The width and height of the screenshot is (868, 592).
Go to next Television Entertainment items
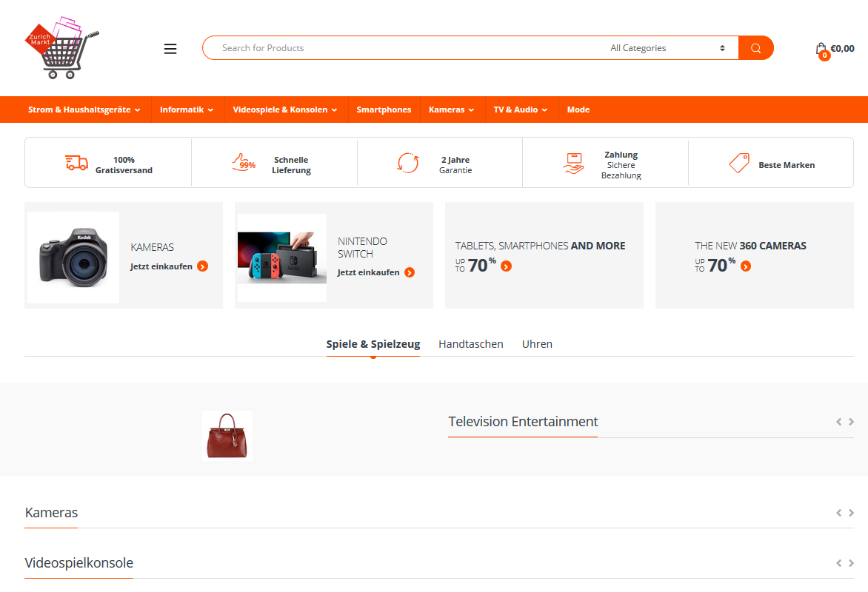pyautogui.click(x=852, y=422)
